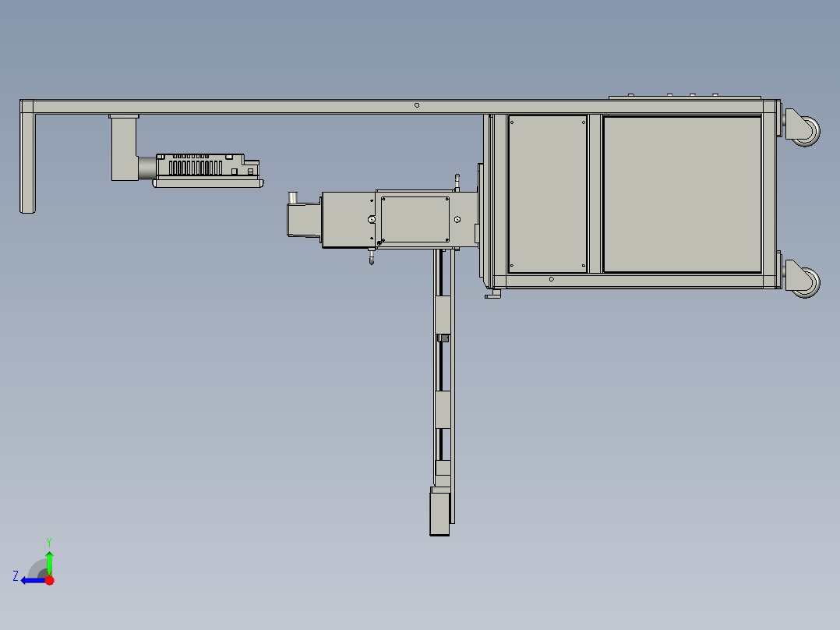Click the blue Z axis arrow of the triad

33,580
